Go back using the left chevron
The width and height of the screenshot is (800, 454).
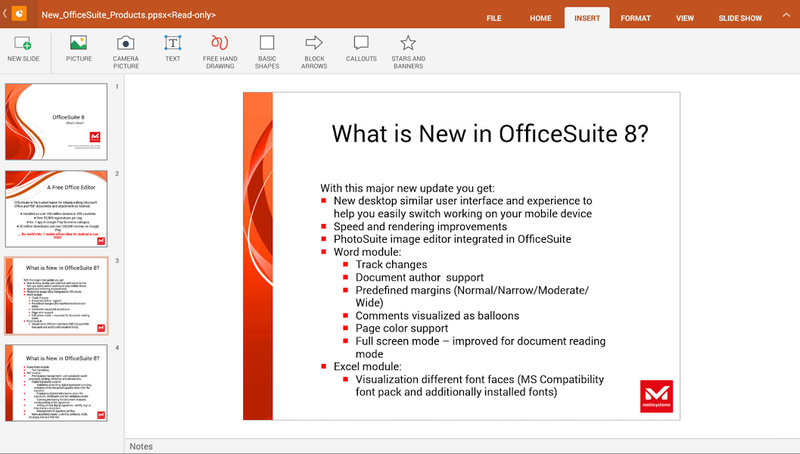click(5, 14)
